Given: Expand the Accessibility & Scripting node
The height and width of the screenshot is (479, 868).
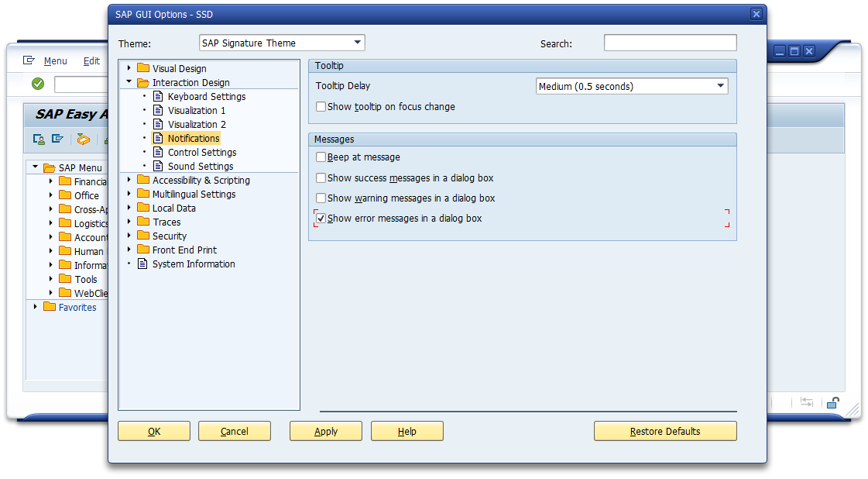Looking at the screenshot, I should 129,179.
